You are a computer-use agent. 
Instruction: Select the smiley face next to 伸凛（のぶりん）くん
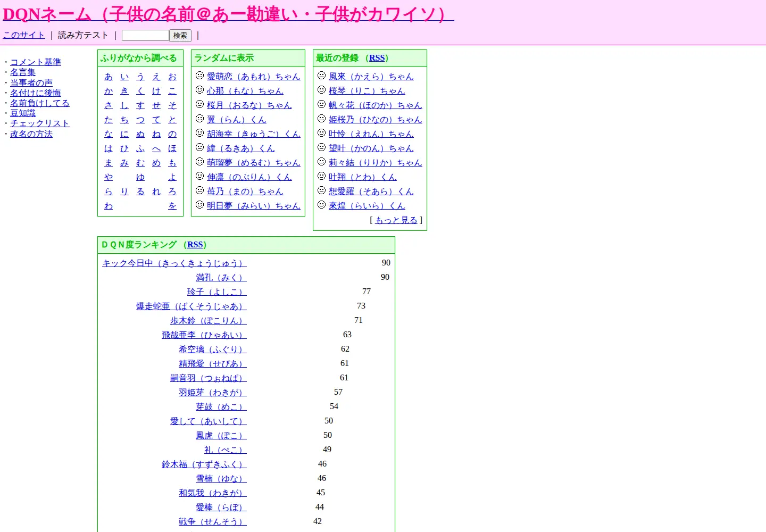(x=199, y=176)
